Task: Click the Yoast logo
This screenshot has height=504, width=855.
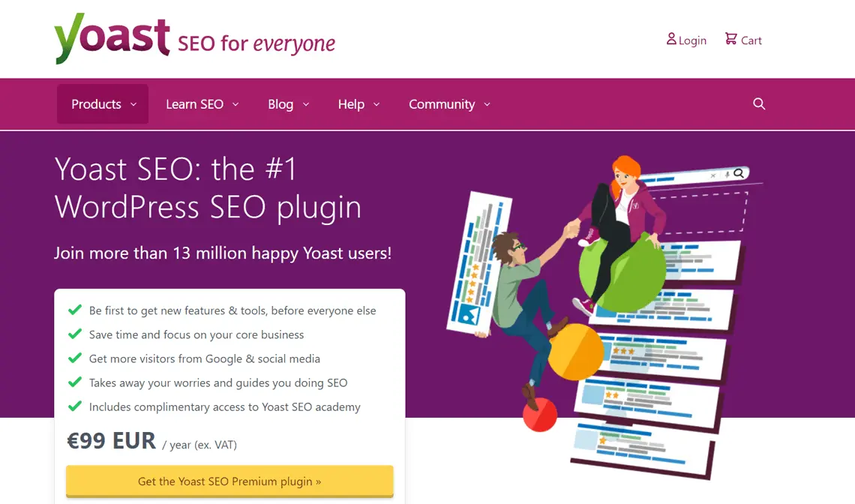Action: pos(112,38)
